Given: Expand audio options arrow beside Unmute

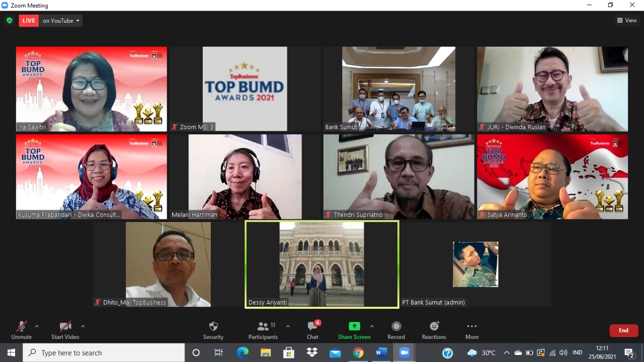Looking at the screenshot, I should pyautogui.click(x=37, y=326).
